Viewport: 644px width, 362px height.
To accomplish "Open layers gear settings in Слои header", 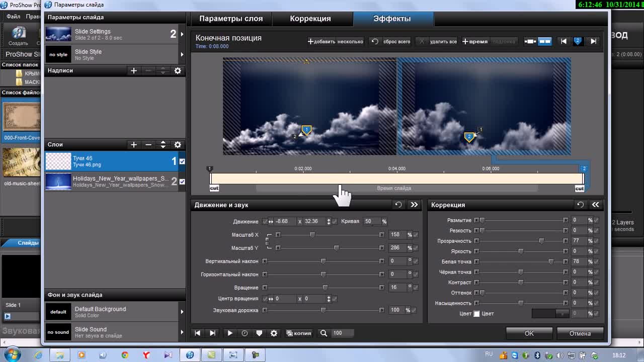I will click(178, 145).
